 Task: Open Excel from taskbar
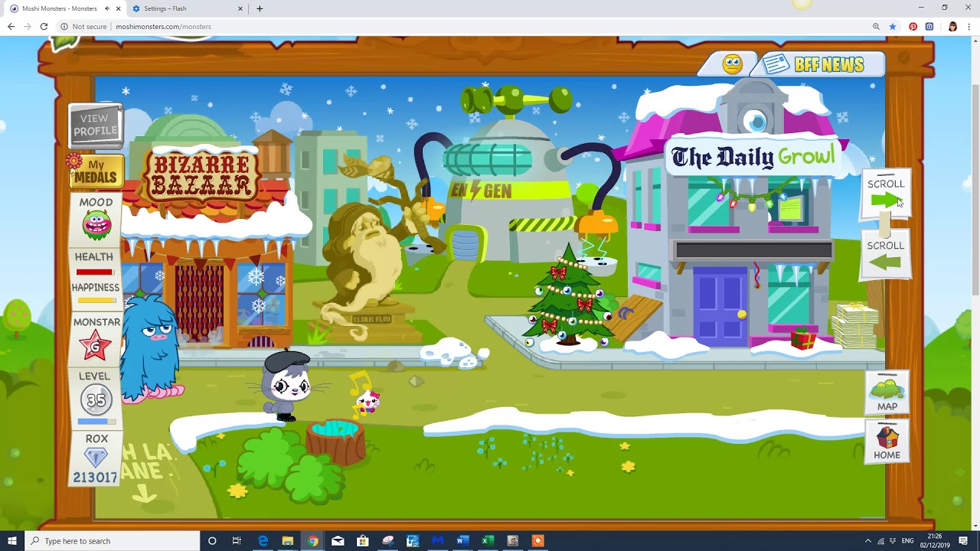pyautogui.click(x=487, y=541)
